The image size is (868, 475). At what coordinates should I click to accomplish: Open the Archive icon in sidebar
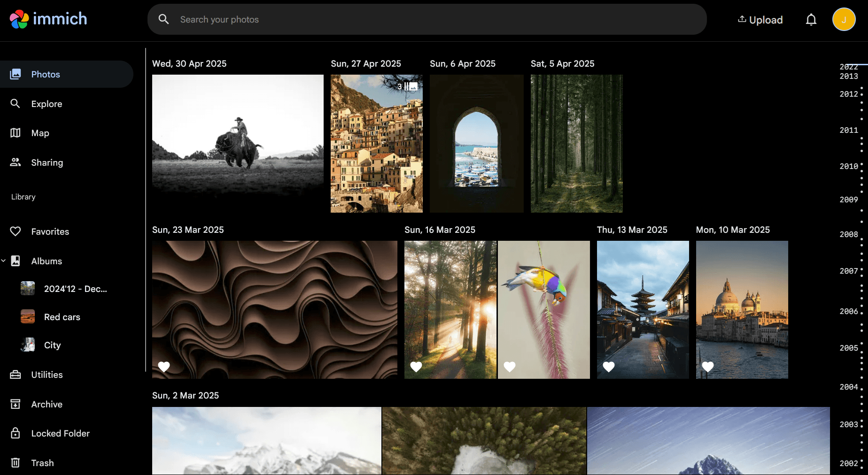point(15,404)
